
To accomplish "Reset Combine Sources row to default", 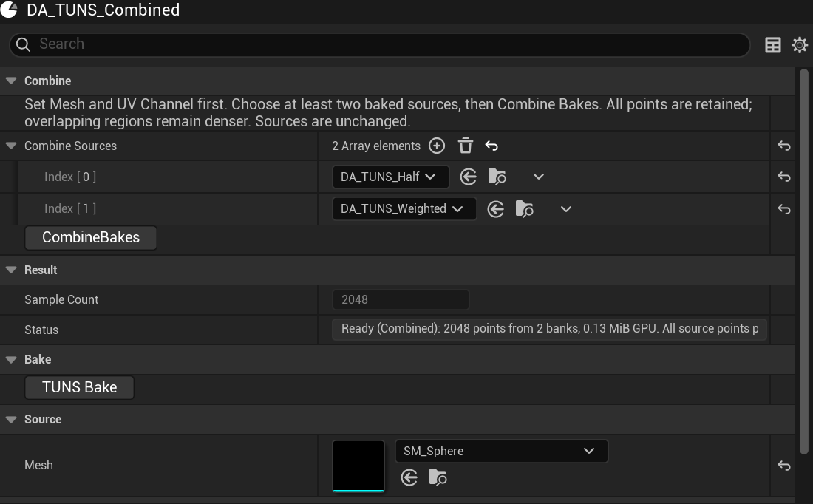I will [784, 146].
